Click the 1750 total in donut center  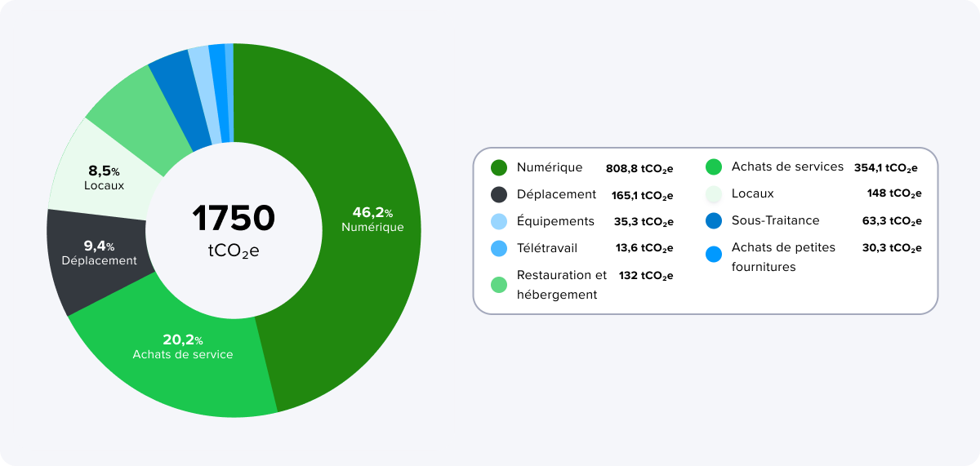pos(234,218)
